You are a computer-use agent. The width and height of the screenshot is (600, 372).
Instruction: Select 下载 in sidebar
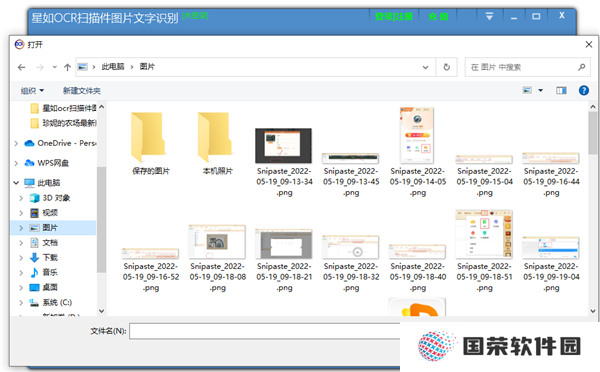[x=44, y=258]
